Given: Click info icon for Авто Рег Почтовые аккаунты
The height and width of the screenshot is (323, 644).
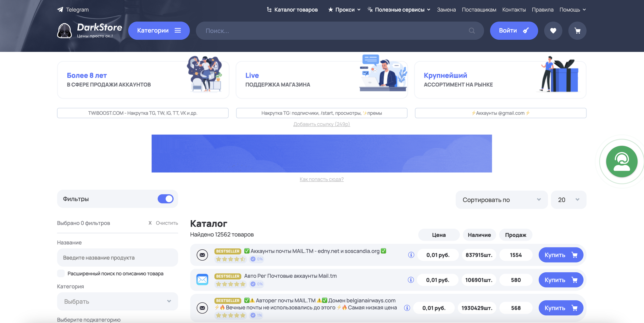Looking at the screenshot, I should 411,280.
